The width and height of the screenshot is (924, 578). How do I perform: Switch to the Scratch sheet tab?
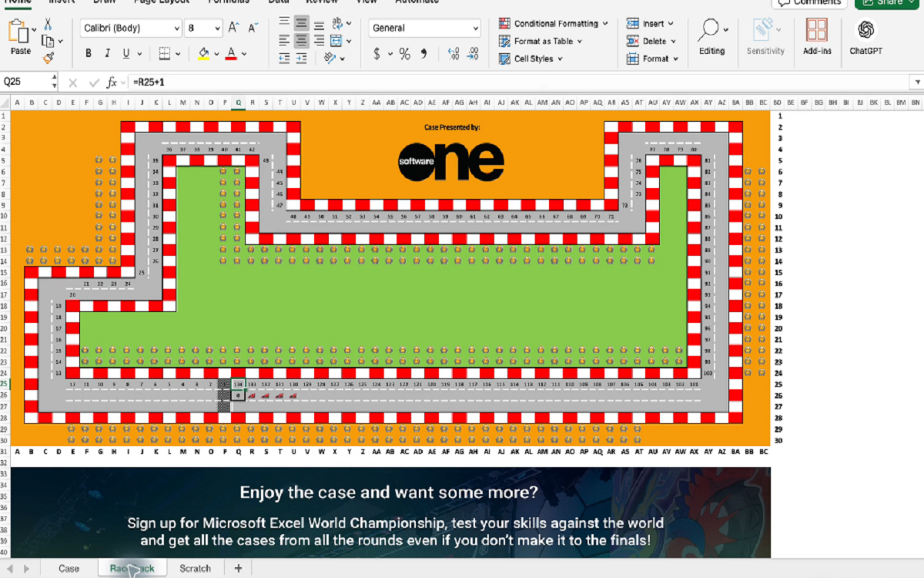(x=195, y=569)
